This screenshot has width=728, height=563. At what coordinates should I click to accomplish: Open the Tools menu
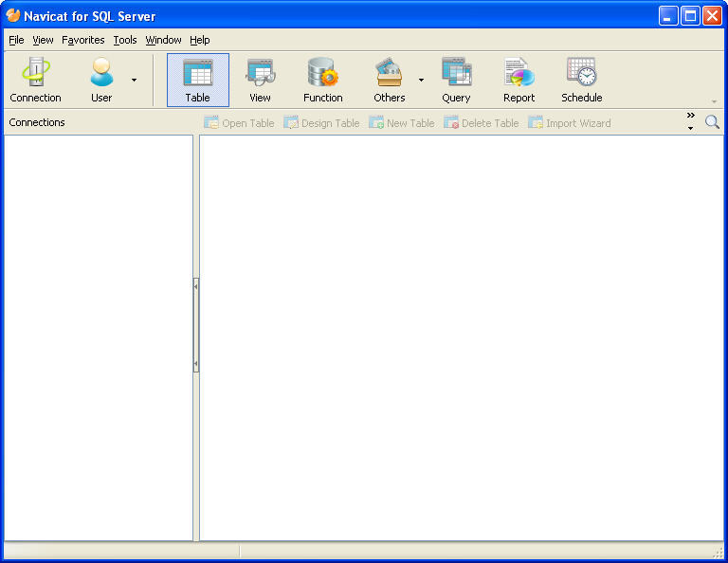tap(125, 40)
